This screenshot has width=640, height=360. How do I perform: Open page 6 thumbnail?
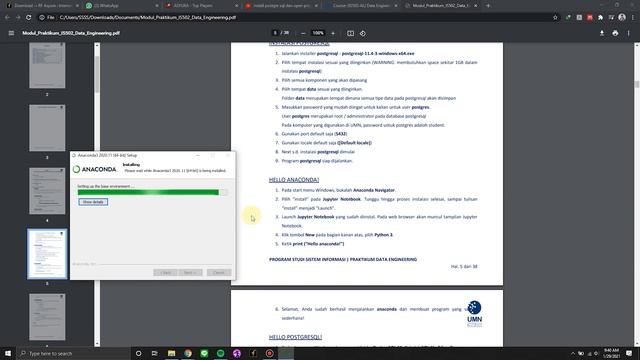point(47,317)
